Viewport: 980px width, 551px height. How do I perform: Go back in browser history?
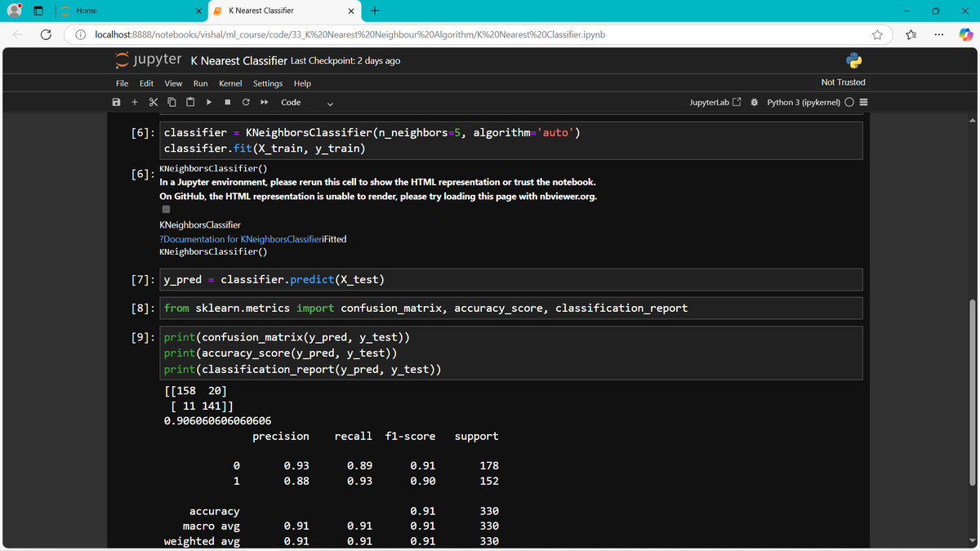coord(18,34)
